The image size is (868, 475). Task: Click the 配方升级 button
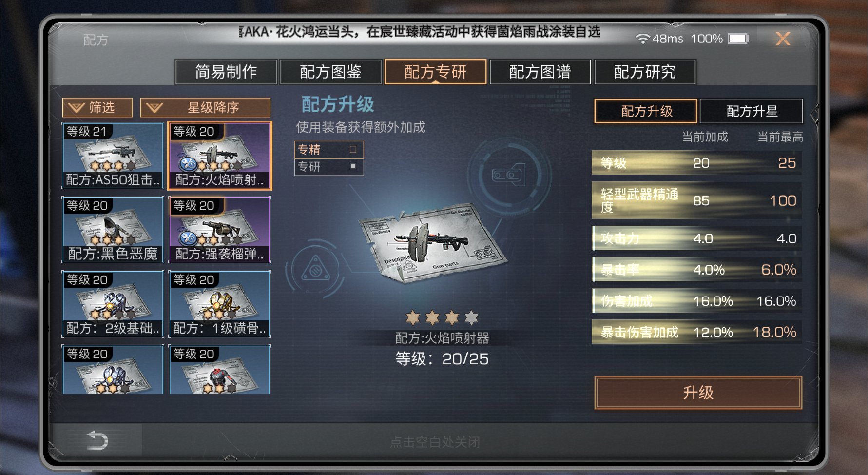(646, 111)
